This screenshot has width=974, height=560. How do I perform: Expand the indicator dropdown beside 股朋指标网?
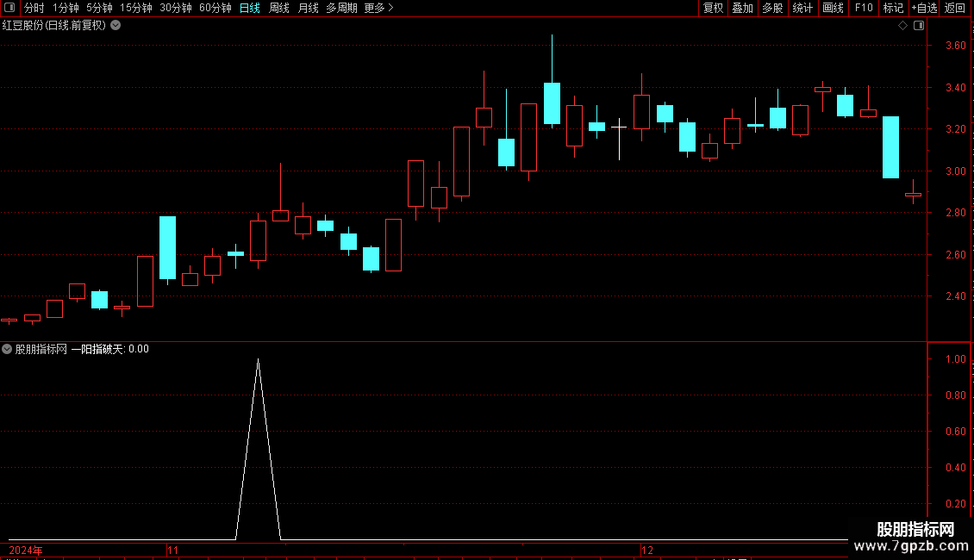(7, 349)
